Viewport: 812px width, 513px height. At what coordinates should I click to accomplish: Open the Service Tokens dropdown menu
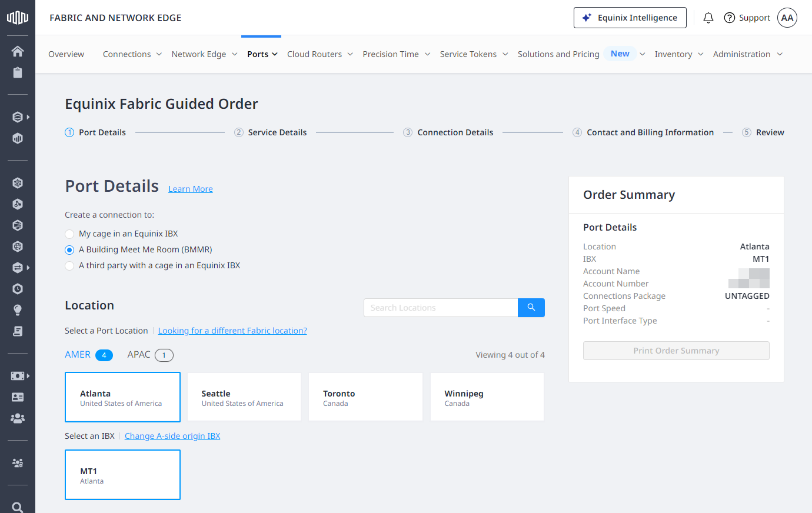click(474, 54)
